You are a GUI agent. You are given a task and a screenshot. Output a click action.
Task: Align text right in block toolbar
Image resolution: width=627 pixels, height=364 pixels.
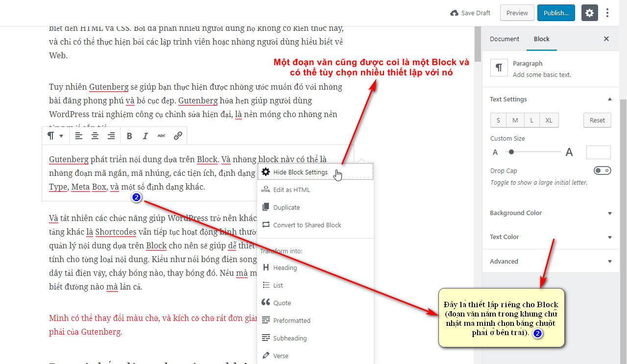111,136
